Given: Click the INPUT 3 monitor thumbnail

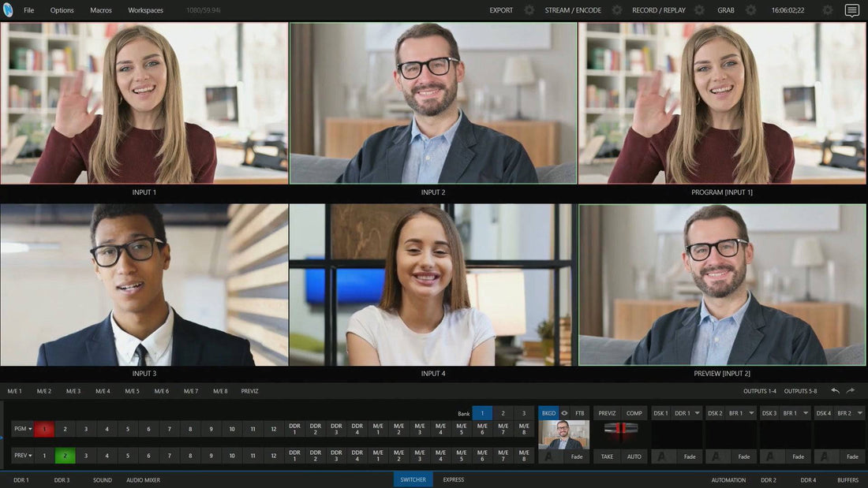Looking at the screenshot, I should click(x=144, y=285).
